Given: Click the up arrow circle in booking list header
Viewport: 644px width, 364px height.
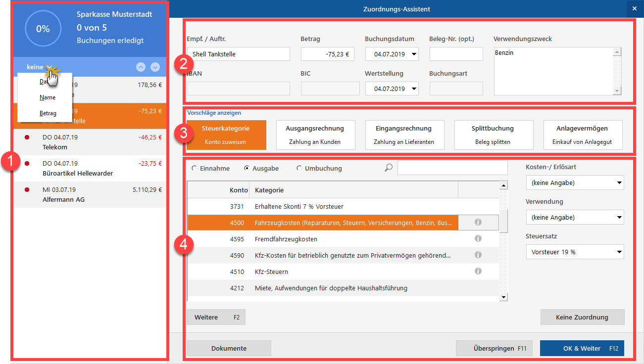Looking at the screenshot, I should (x=141, y=67).
